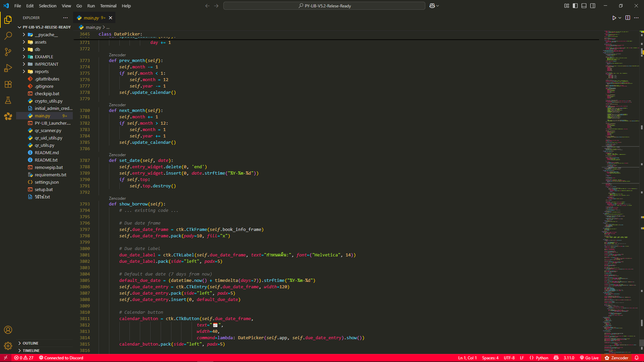
Task: Toggle the secondary side bar
Action: tap(592, 6)
